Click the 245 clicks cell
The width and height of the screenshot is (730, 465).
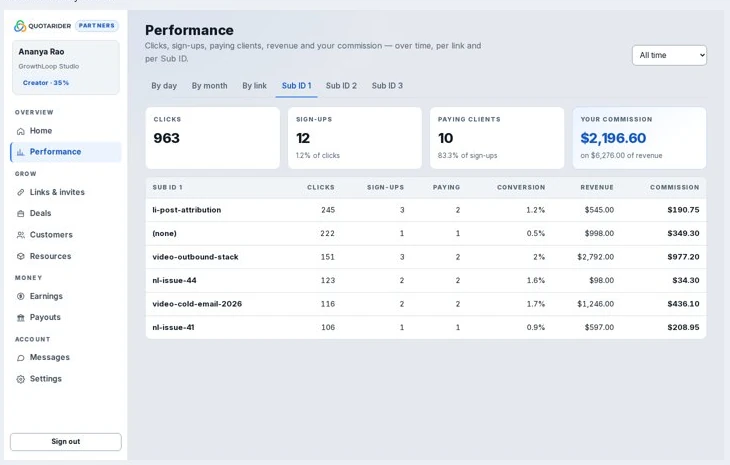click(328, 210)
